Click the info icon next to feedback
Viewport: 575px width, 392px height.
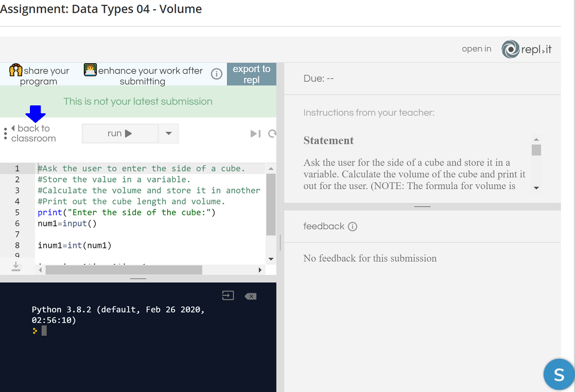click(x=352, y=226)
